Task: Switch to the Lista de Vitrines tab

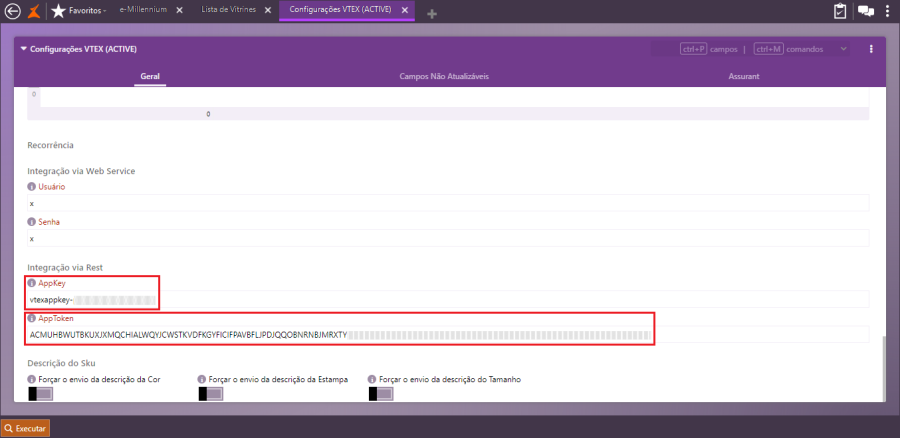Action: point(228,10)
